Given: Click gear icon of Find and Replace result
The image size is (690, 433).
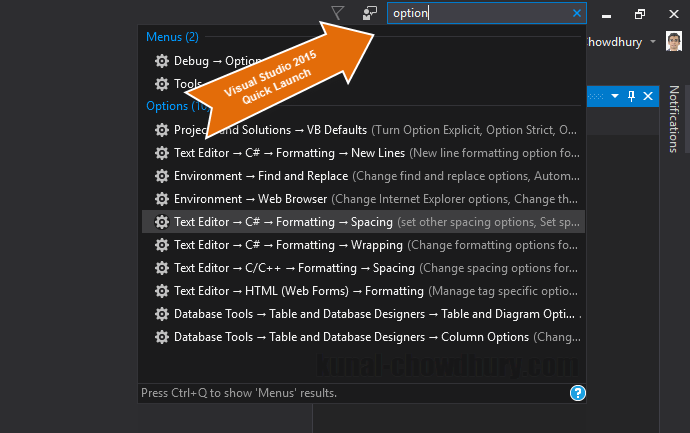Looking at the screenshot, I should pos(162,176).
